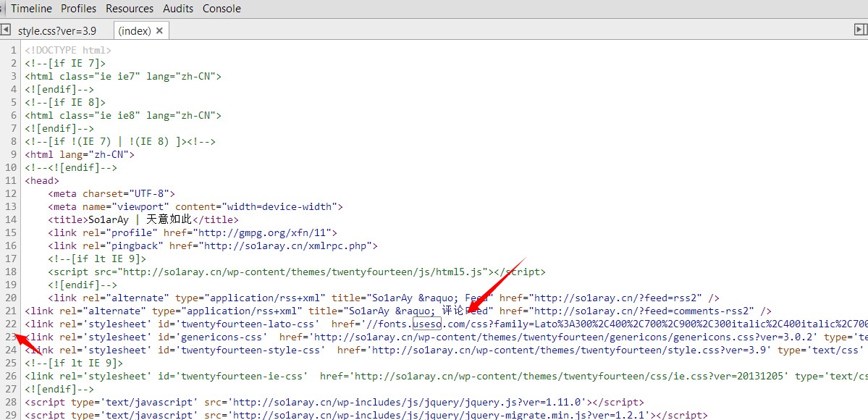868x420 pixels.
Task: Click the html class="ie ie8" line
Action: (x=123, y=116)
